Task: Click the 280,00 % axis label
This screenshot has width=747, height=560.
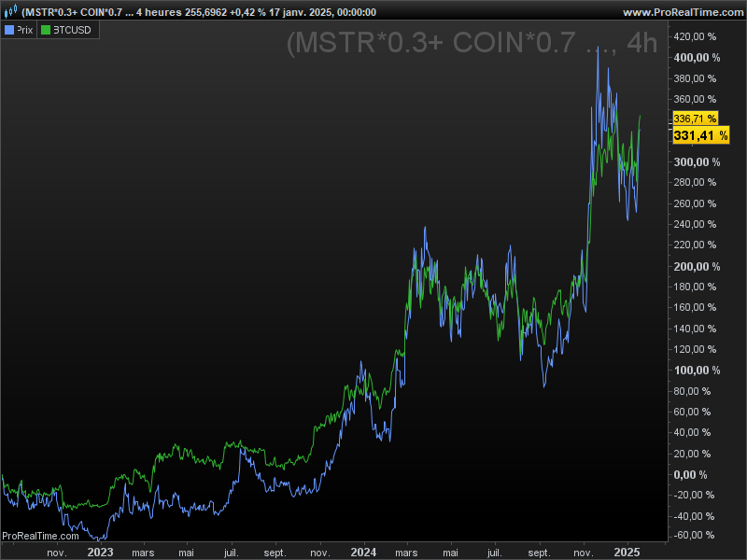Action: (695, 182)
